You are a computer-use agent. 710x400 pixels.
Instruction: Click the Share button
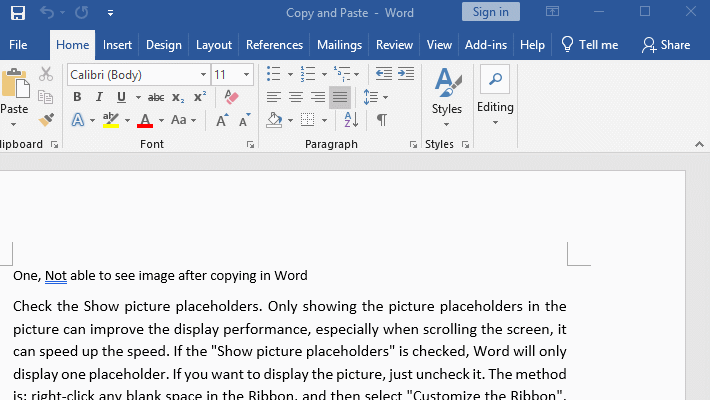pos(666,45)
